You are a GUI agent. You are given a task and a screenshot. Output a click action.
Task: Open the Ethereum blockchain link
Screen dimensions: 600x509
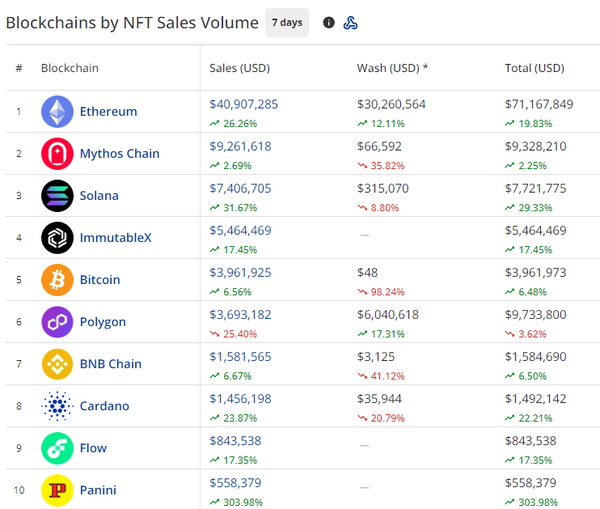tap(108, 111)
